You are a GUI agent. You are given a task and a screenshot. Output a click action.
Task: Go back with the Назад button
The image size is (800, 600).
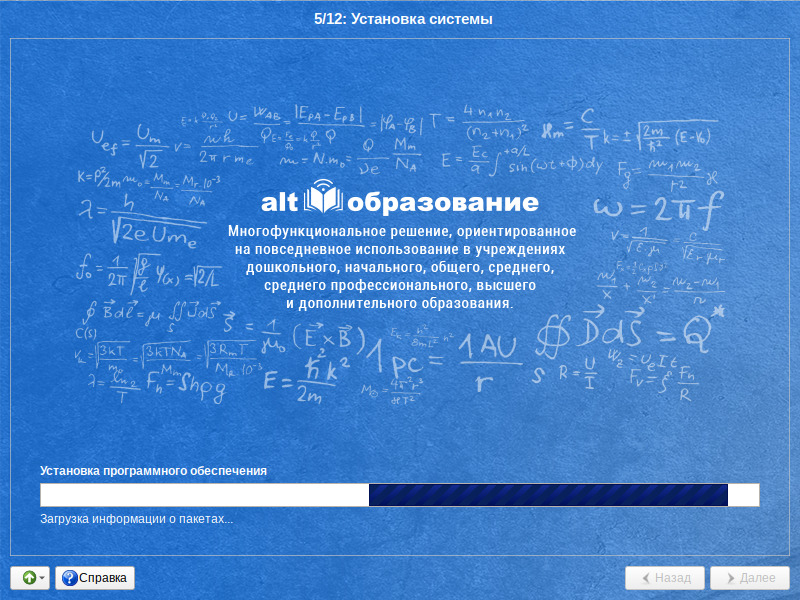tap(665, 578)
